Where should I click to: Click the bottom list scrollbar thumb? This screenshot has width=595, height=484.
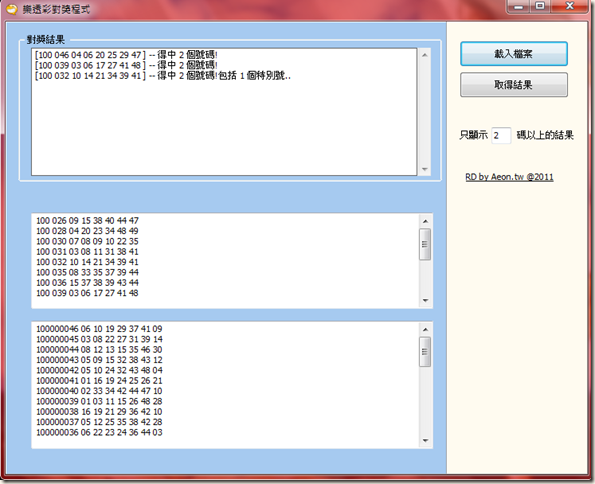(x=425, y=352)
